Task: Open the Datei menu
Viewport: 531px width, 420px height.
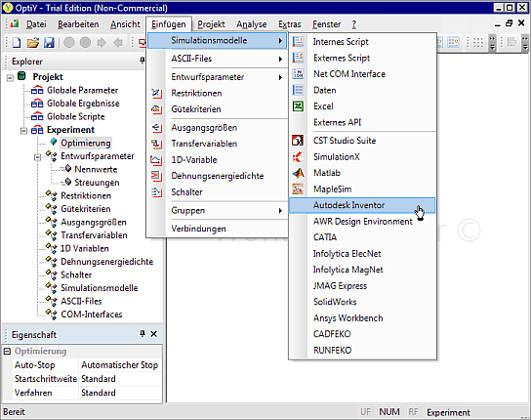Action: tap(36, 24)
